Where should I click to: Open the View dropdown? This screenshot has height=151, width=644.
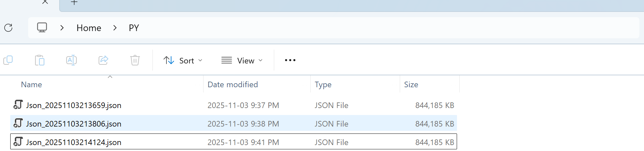pyautogui.click(x=242, y=60)
